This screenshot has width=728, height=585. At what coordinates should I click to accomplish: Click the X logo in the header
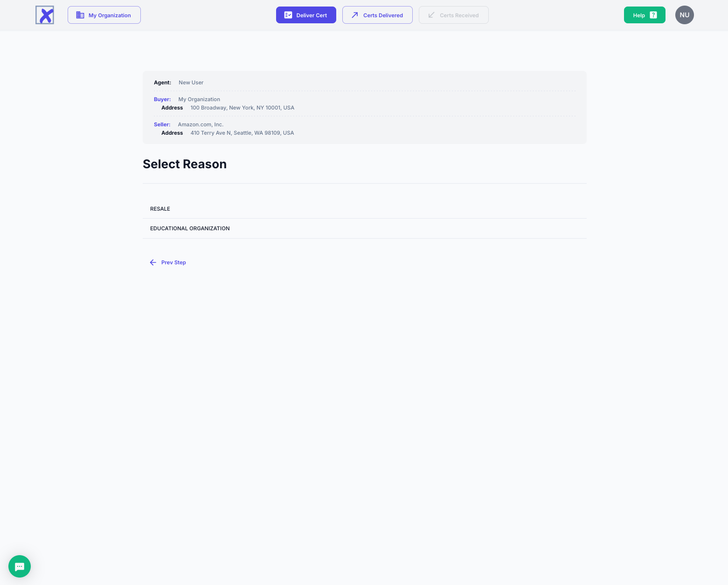coord(45,15)
